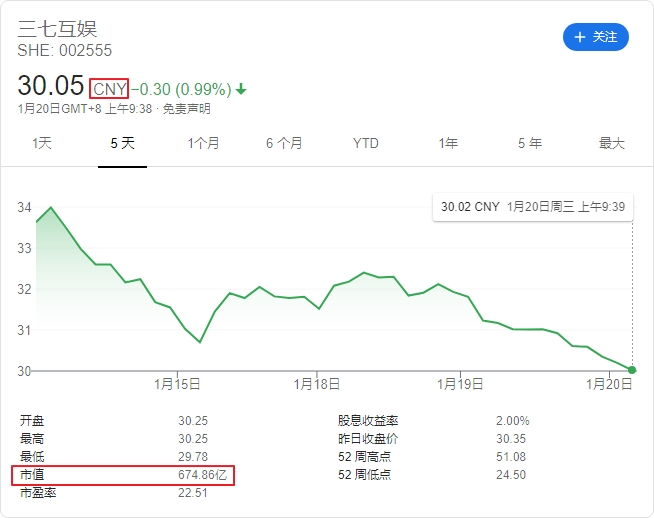The height and width of the screenshot is (518, 654).
Task: Select the 5 天 time range tab
Action: tap(122, 143)
